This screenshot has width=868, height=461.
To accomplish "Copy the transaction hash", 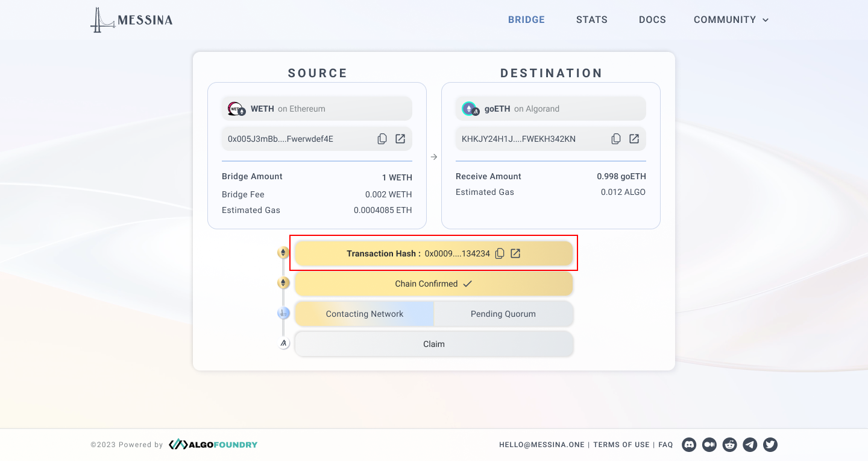I will pyautogui.click(x=500, y=253).
